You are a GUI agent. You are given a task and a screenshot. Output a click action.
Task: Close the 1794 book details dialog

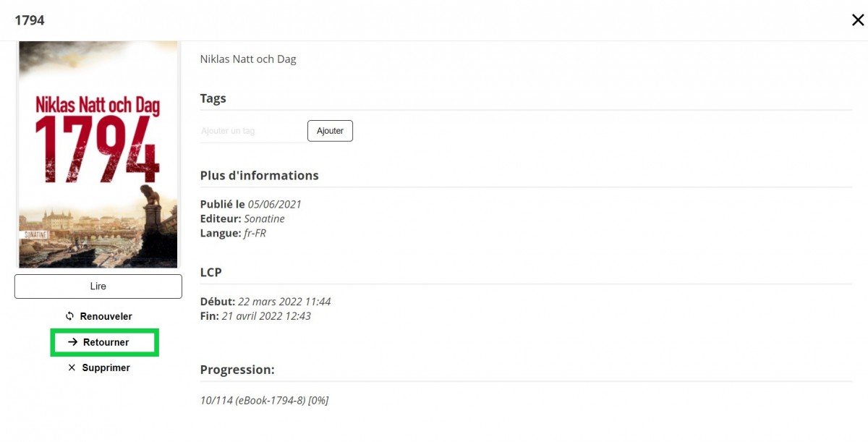(x=857, y=20)
